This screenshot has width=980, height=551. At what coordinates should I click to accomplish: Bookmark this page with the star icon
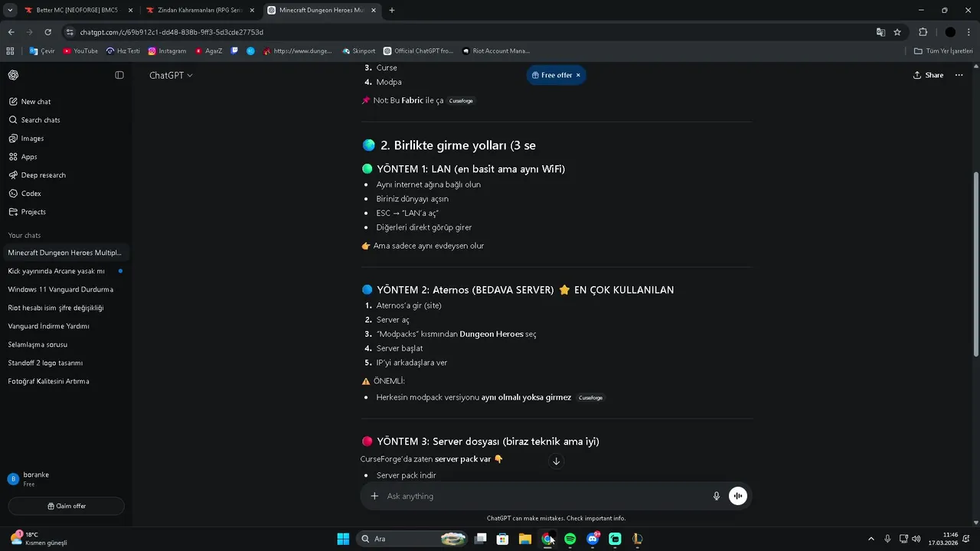point(897,32)
